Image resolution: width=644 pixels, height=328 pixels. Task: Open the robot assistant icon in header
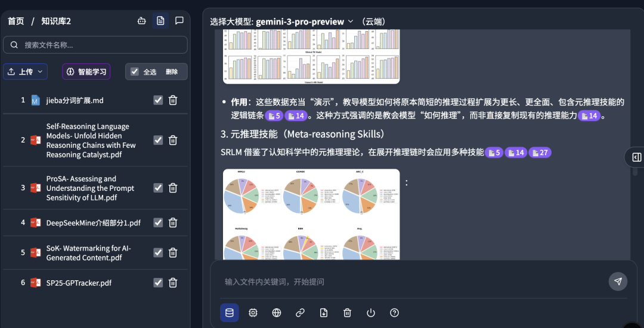[142, 21]
